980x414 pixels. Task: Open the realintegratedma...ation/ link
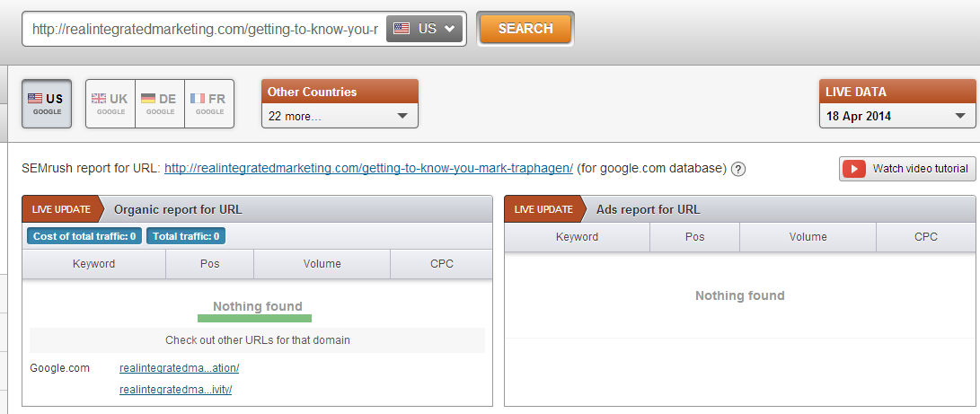pos(179,368)
